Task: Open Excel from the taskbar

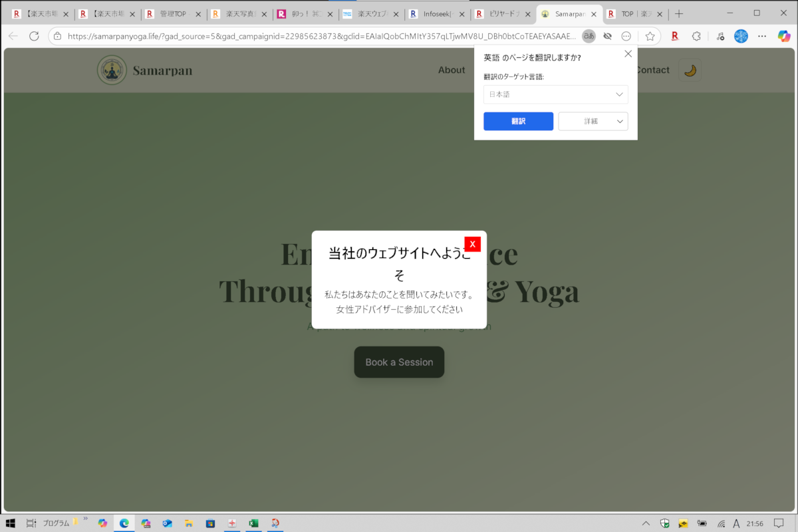Action: click(253, 523)
